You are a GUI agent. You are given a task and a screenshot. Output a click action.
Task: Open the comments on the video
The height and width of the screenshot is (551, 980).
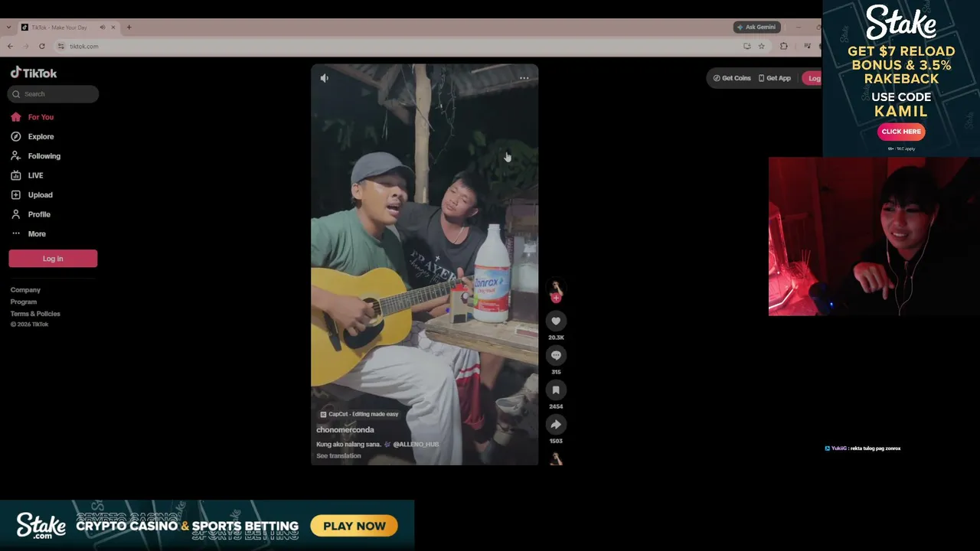[x=556, y=355]
